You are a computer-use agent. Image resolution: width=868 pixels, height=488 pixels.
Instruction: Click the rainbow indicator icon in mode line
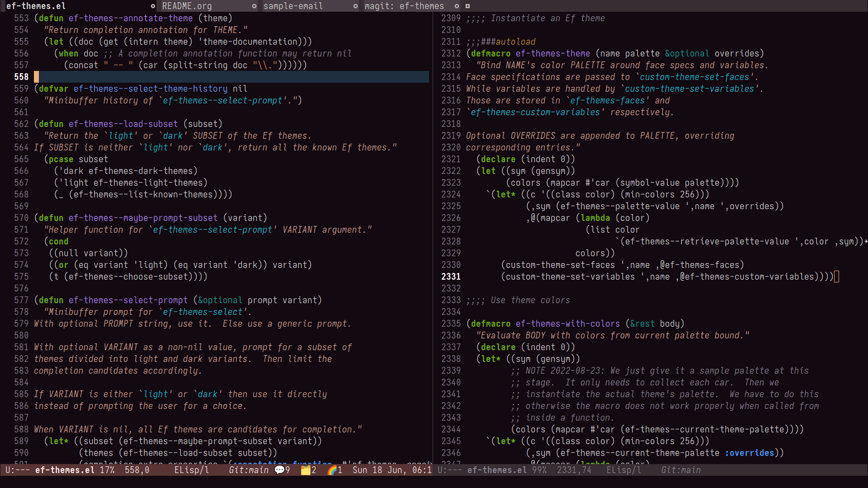[332, 470]
